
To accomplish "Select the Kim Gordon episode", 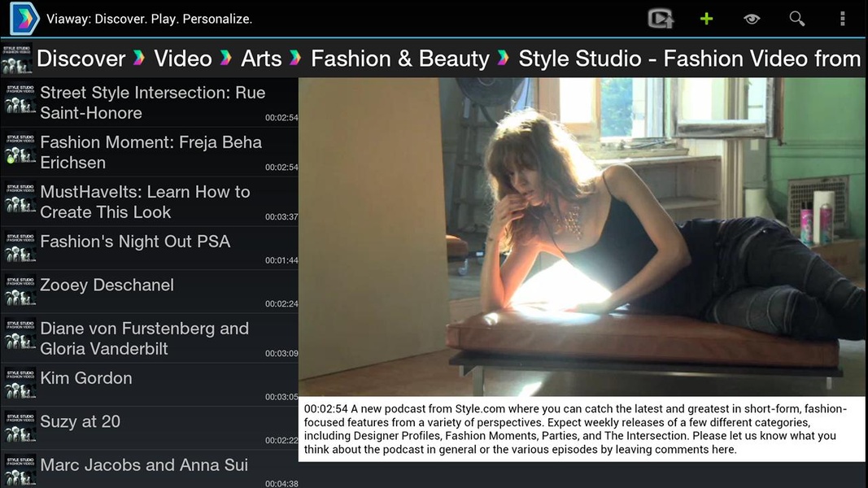I will coord(150,385).
